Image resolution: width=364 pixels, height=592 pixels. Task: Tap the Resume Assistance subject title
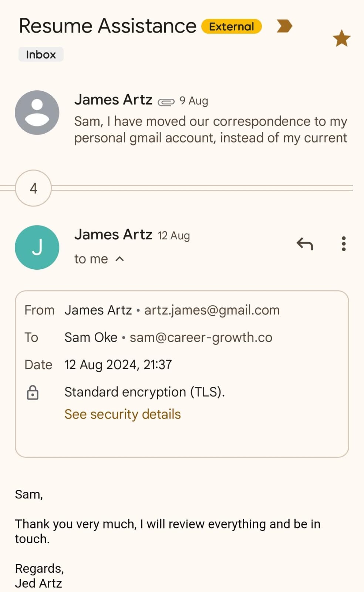(107, 26)
